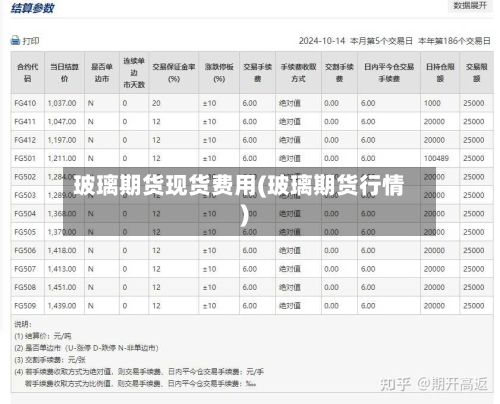Click ±10 in the FG507 row
Image resolution: width=500 pixels, height=404 pixels.
click(209, 269)
